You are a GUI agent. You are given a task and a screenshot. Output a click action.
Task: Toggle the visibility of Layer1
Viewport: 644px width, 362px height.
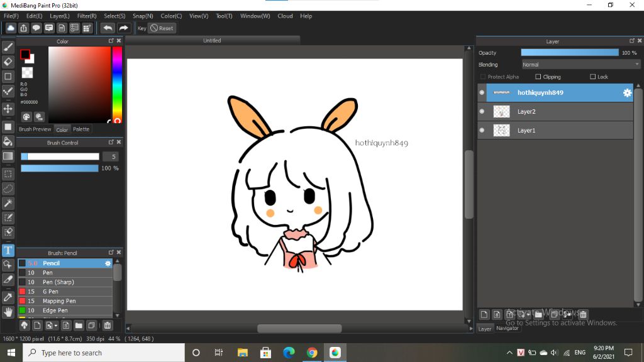pyautogui.click(x=482, y=130)
